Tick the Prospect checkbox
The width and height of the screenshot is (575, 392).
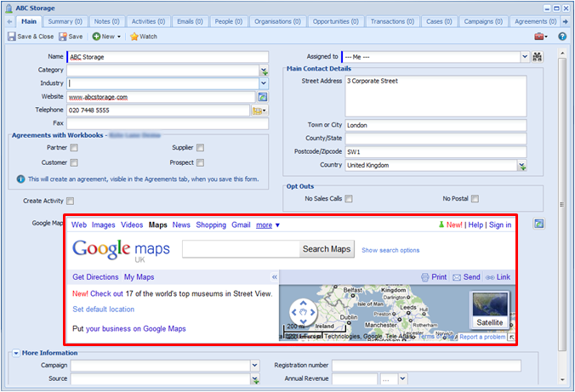pos(200,162)
